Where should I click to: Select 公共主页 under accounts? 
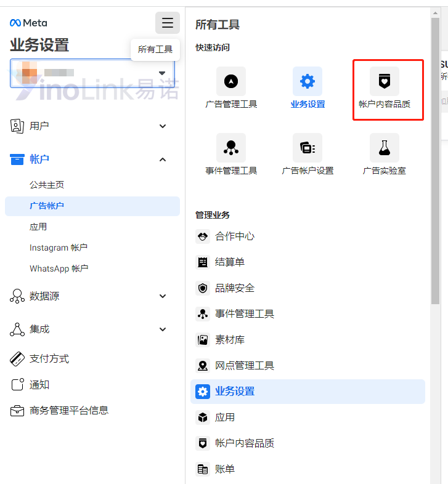(47, 185)
